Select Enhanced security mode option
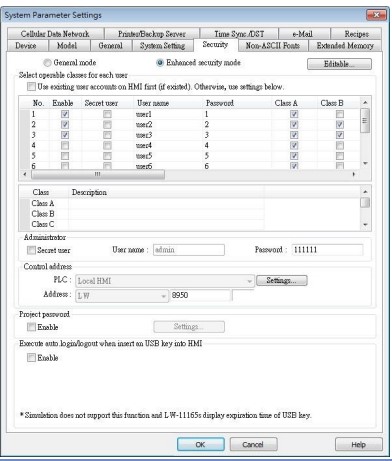The height and width of the screenshot is (461, 392). coord(160,63)
